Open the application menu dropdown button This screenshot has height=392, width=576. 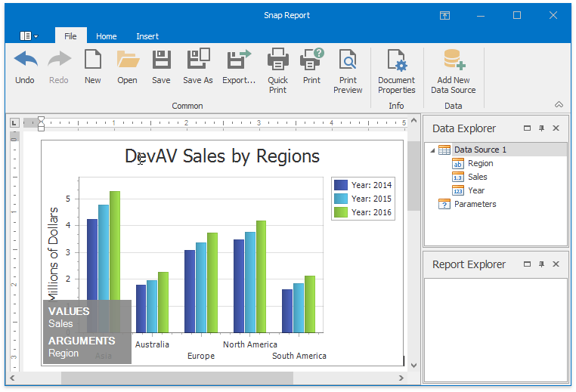coord(29,36)
